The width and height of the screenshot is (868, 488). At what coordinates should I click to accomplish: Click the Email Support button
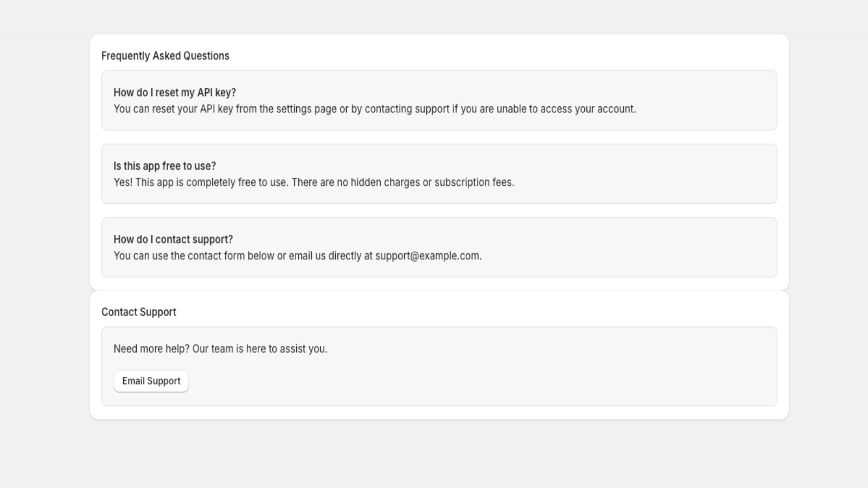[x=151, y=381]
